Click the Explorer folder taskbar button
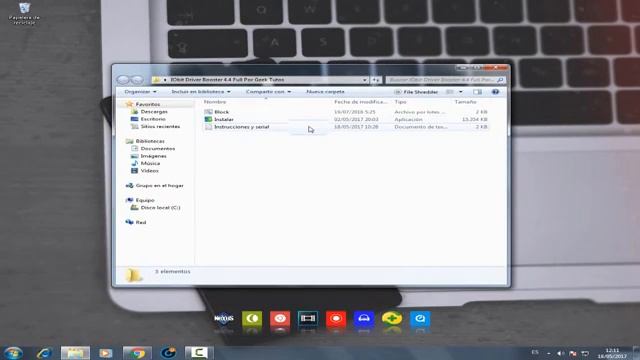This screenshot has height=360, width=640. pyautogui.click(x=75, y=353)
